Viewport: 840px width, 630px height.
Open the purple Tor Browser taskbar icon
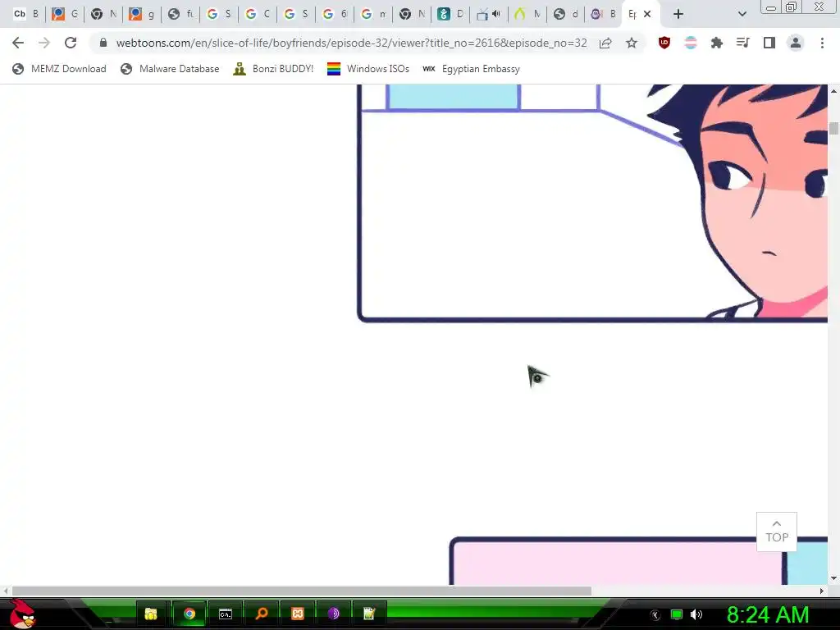click(x=334, y=614)
